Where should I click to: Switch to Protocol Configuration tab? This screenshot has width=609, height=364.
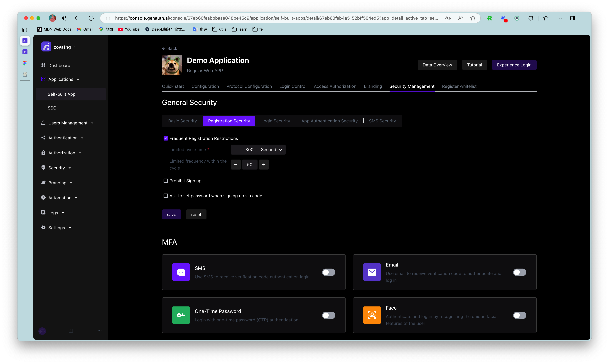click(249, 86)
